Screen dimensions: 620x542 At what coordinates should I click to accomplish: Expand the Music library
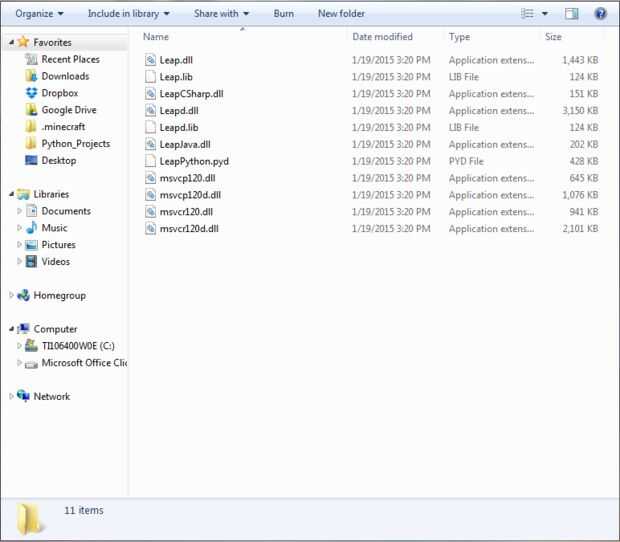pyautogui.click(x=19, y=228)
